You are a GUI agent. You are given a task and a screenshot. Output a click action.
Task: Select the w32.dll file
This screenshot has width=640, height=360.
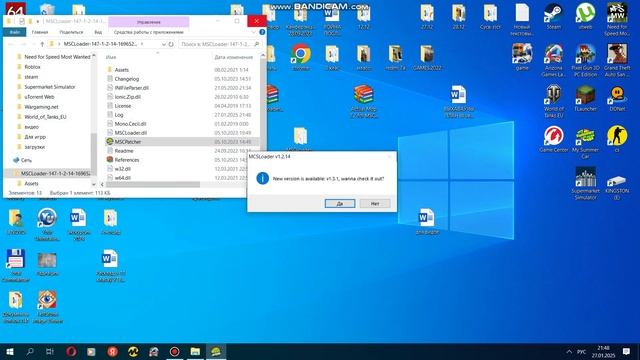pyautogui.click(x=122, y=169)
